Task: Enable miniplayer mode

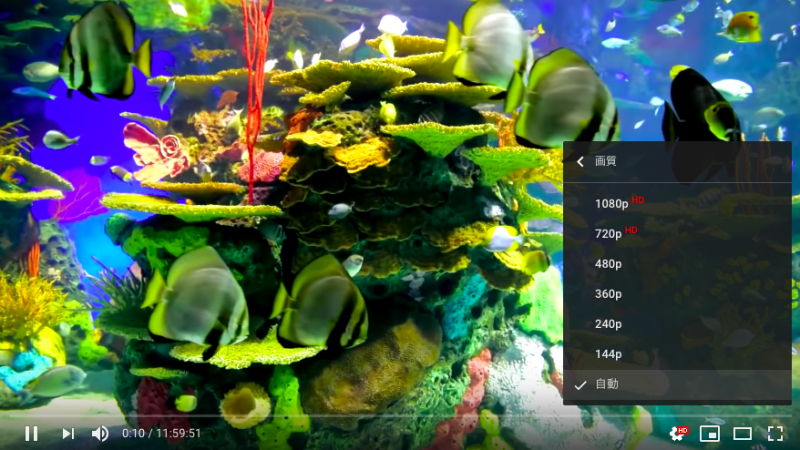Action: [x=710, y=434]
